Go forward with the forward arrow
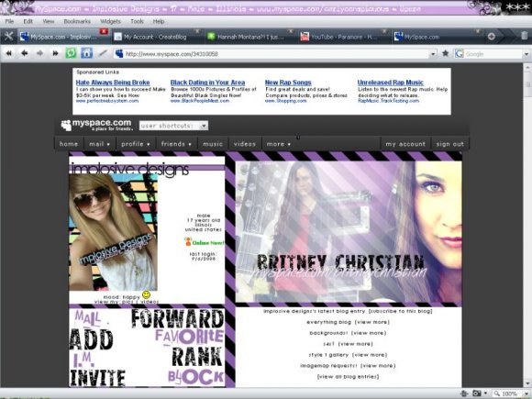Viewport: 532px width, 399px height. click(x=39, y=53)
